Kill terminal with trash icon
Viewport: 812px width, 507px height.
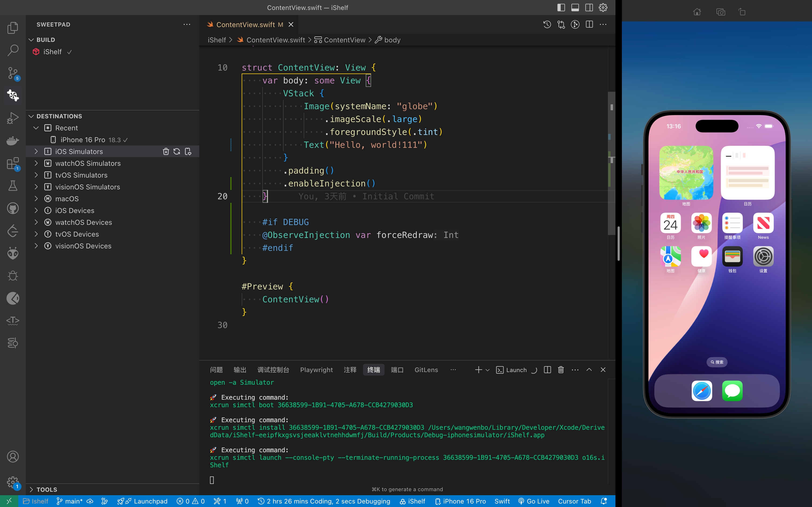(561, 370)
